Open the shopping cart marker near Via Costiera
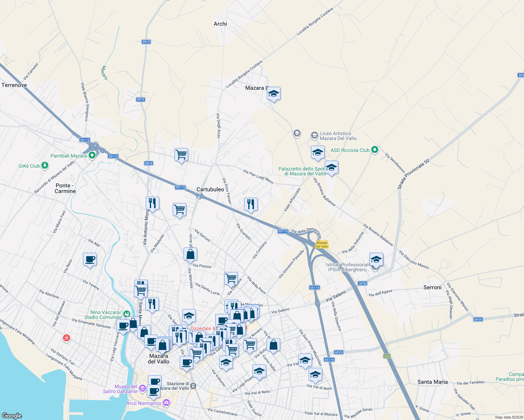Viewport: 524px width, 420px height. coord(231,279)
